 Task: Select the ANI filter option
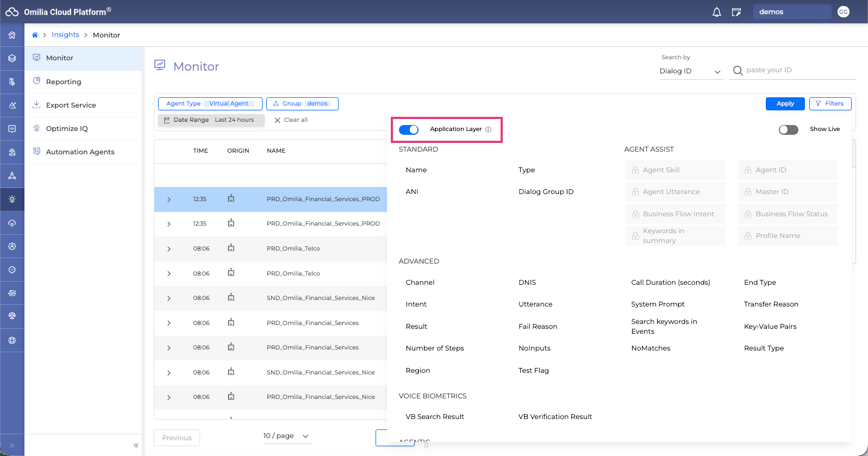(x=412, y=192)
